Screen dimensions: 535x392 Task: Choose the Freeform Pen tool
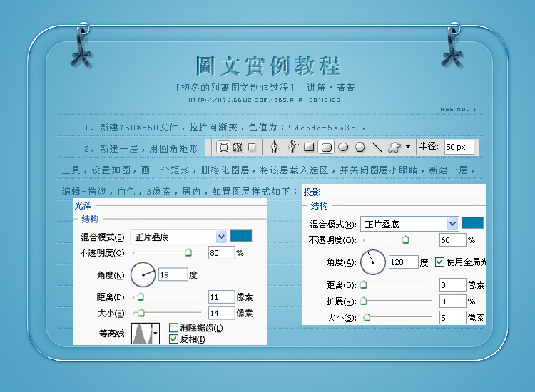(x=292, y=147)
